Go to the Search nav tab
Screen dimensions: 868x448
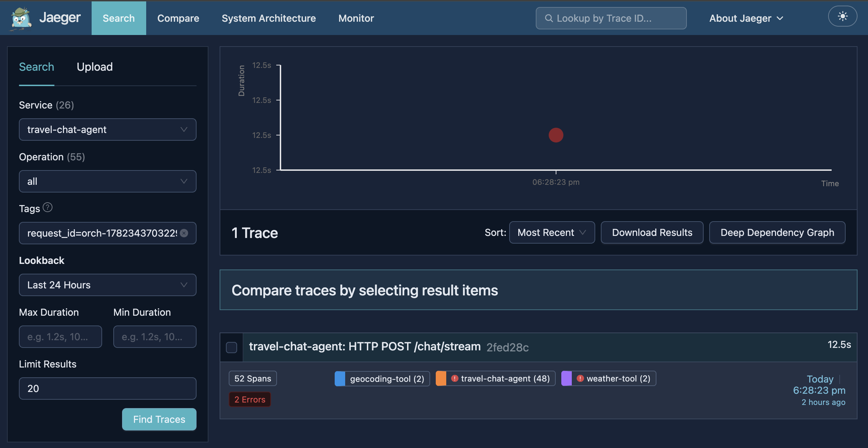coord(119,18)
